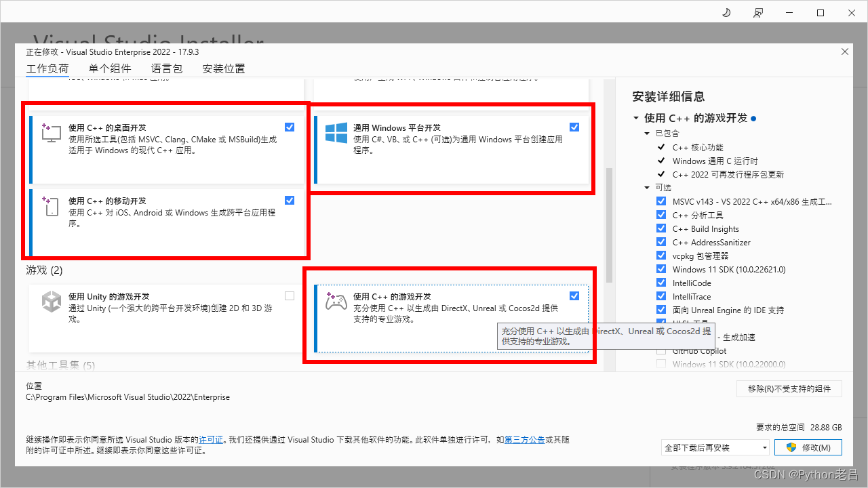The image size is (868, 488).
Task: Check the GitHub Copilot option
Action: pos(661,350)
